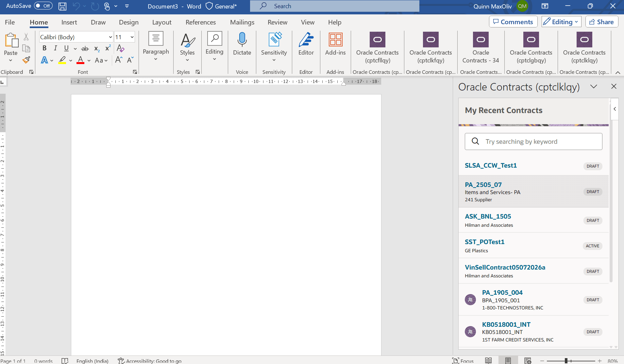Switch to the Layout tab
624x364 pixels.
(162, 22)
